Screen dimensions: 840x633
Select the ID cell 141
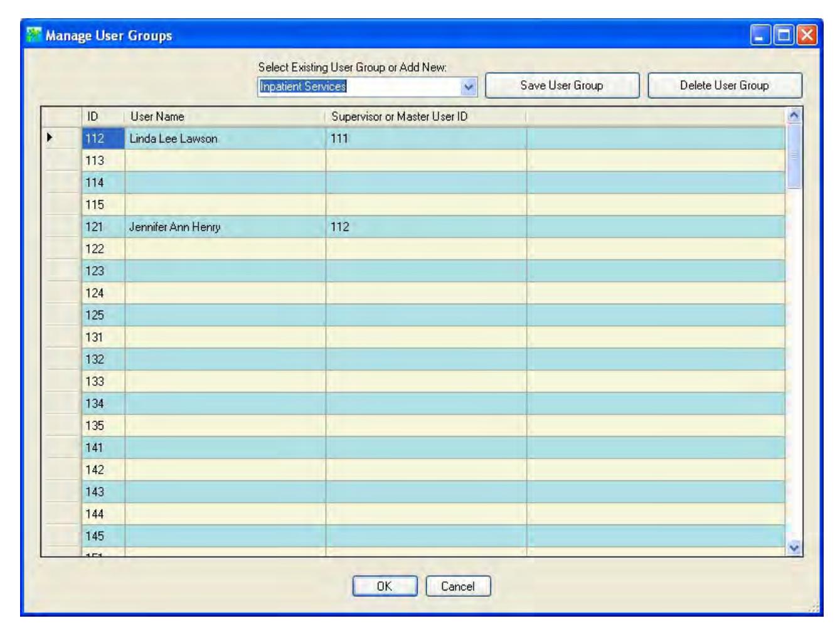pos(104,448)
